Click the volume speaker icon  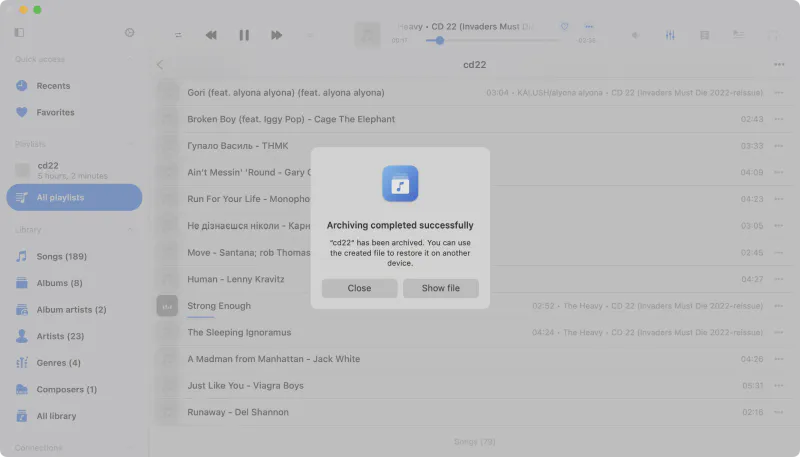(x=635, y=35)
